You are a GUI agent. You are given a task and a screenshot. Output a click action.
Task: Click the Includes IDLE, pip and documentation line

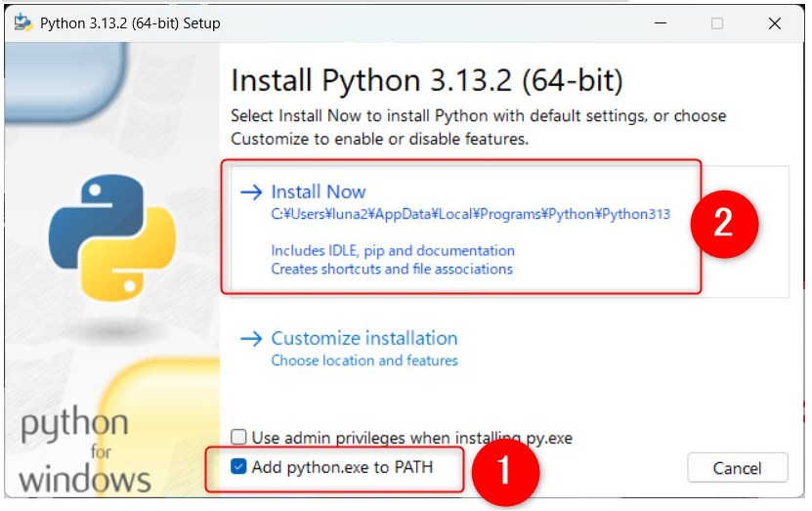click(393, 250)
